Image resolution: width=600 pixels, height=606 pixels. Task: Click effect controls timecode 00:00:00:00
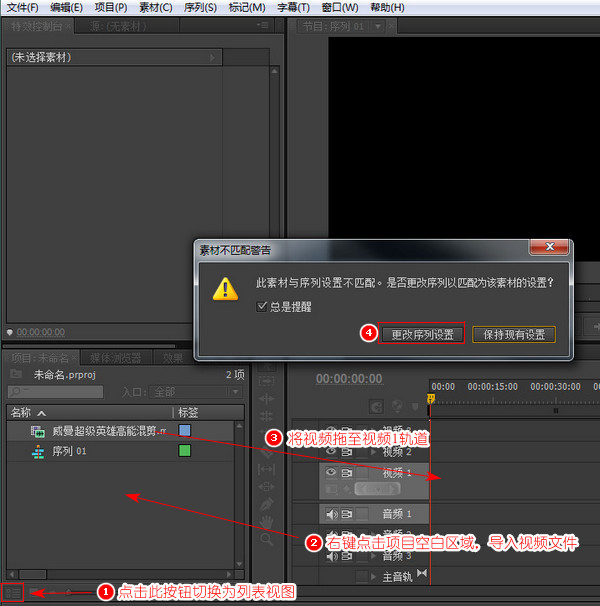[x=41, y=332]
